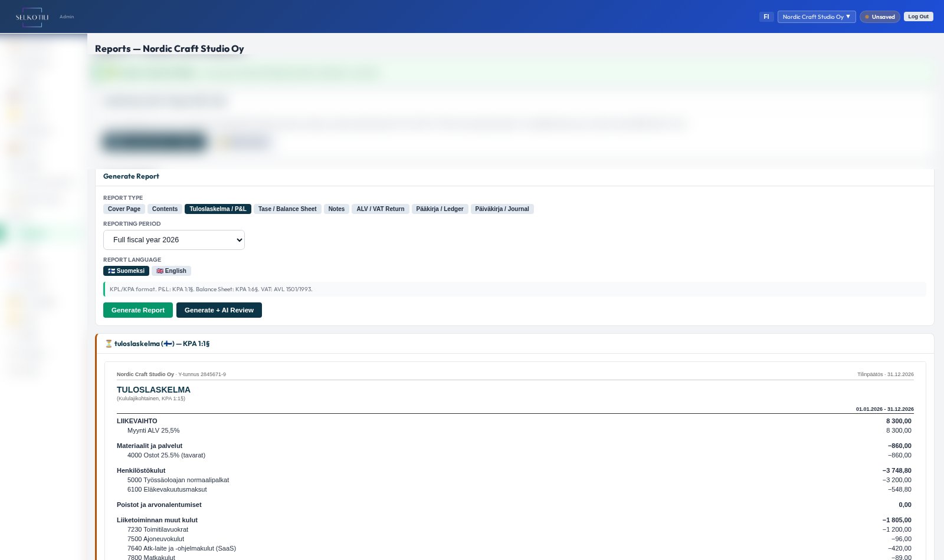
Task: Click Generate + AI Review button
Action: click(219, 310)
